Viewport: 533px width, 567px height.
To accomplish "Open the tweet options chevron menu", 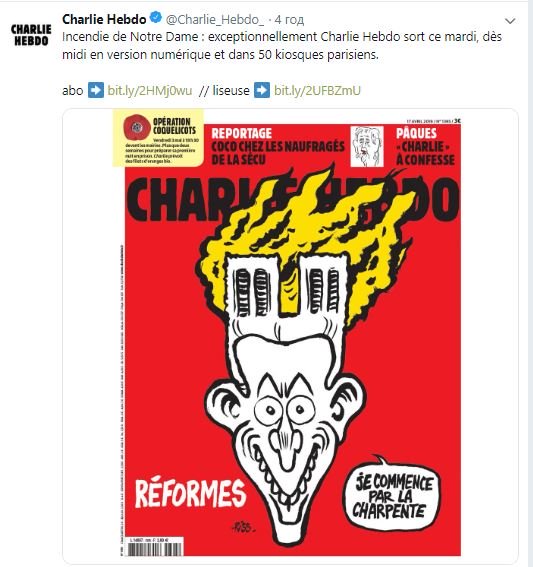I will tap(510, 21).
